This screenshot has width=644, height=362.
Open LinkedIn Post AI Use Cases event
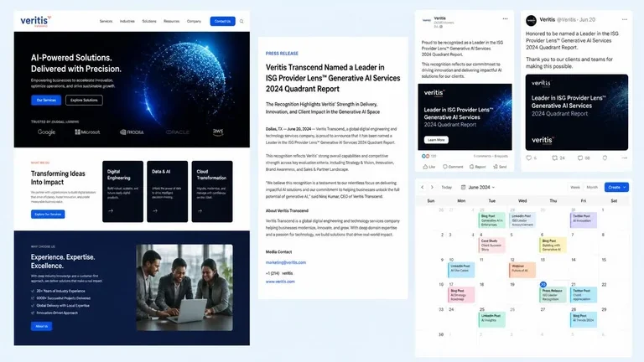461,270
